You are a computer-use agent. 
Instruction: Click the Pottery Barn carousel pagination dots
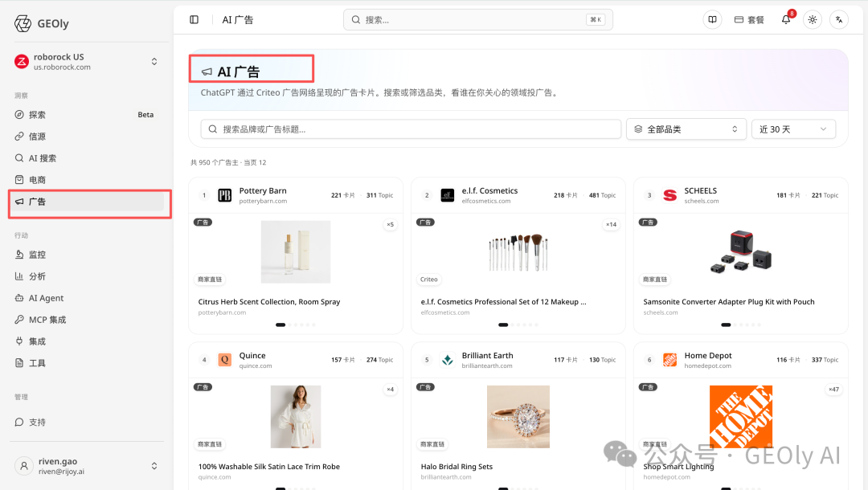click(x=296, y=325)
